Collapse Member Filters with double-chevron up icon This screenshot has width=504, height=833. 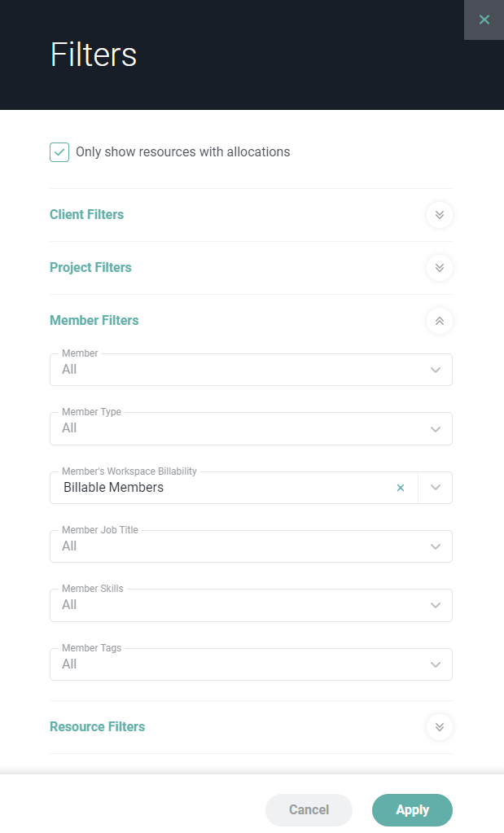(x=439, y=321)
